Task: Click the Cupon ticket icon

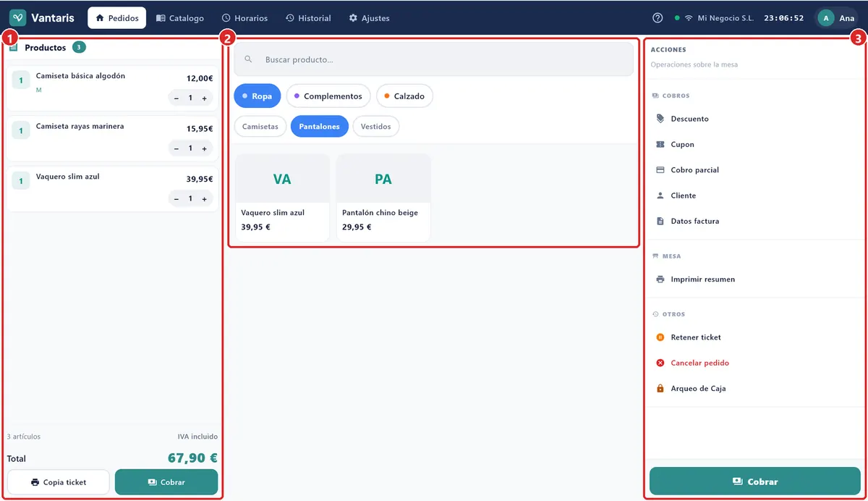Action: pyautogui.click(x=660, y=144)
